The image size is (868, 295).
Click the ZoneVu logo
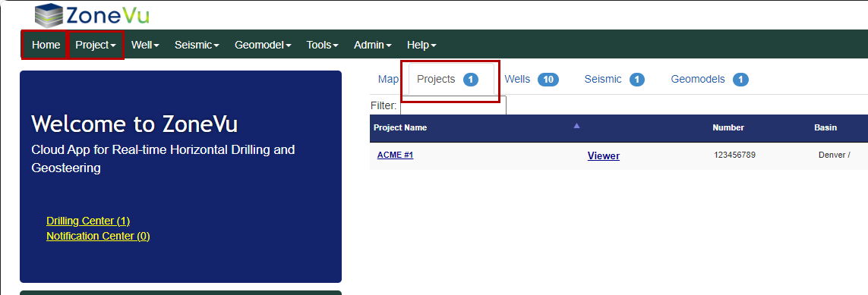(x=91, y=15)
